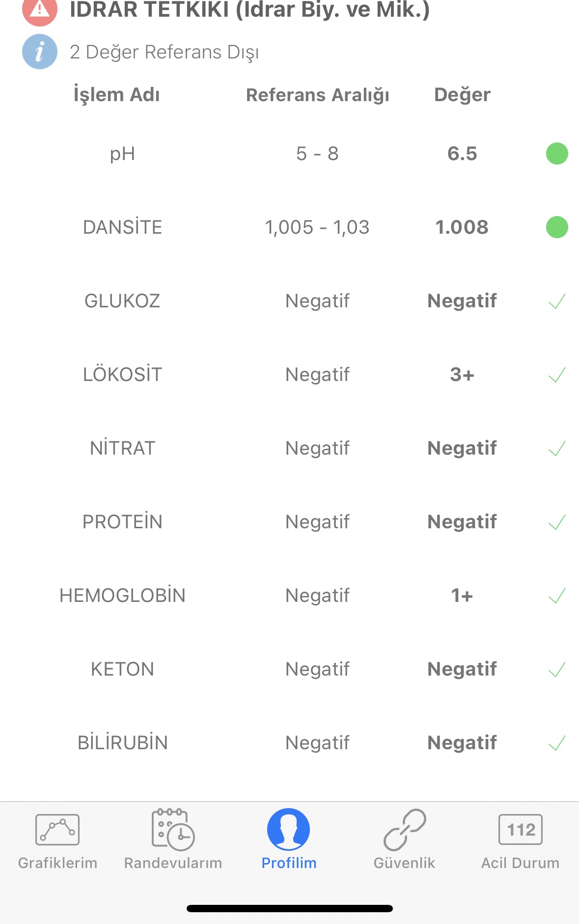Tap the checkmark next to LÖKOSİT result

coord(557,375)
